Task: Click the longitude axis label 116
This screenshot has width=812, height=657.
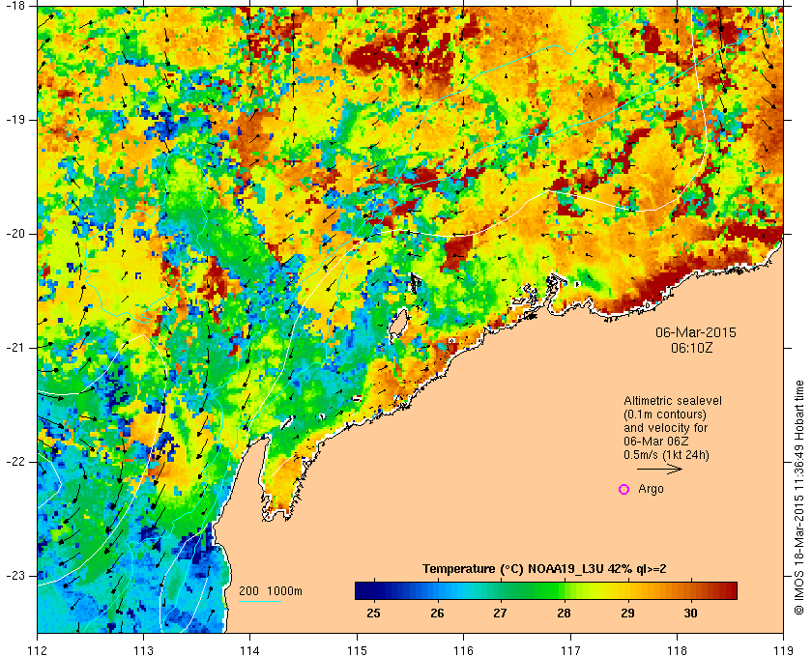Action: pos(463,649)
